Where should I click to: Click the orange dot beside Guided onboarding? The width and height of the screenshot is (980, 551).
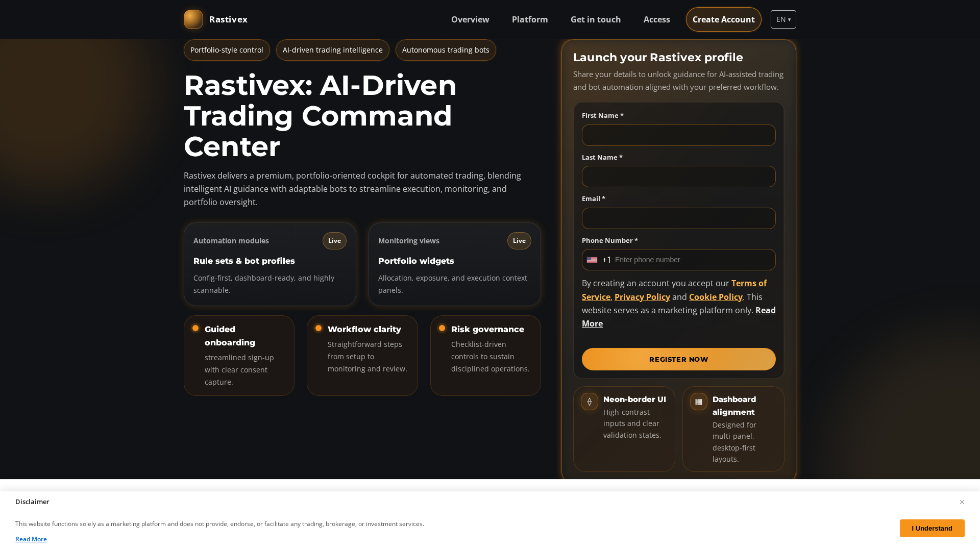pos(195,328)
